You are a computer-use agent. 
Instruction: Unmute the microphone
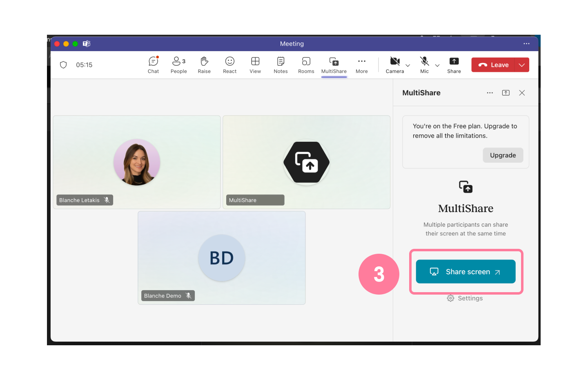click(423, 62)
